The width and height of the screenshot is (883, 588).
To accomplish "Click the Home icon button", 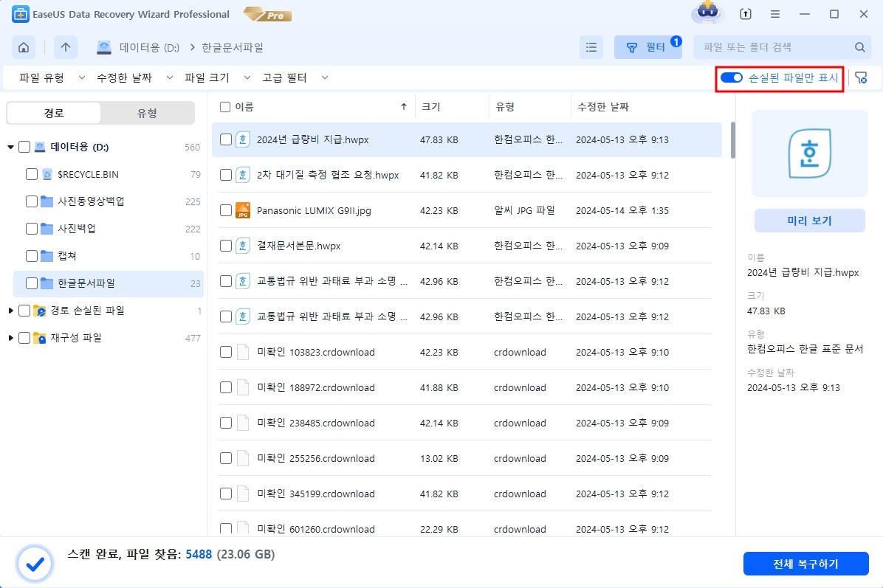I will [24, 47].
